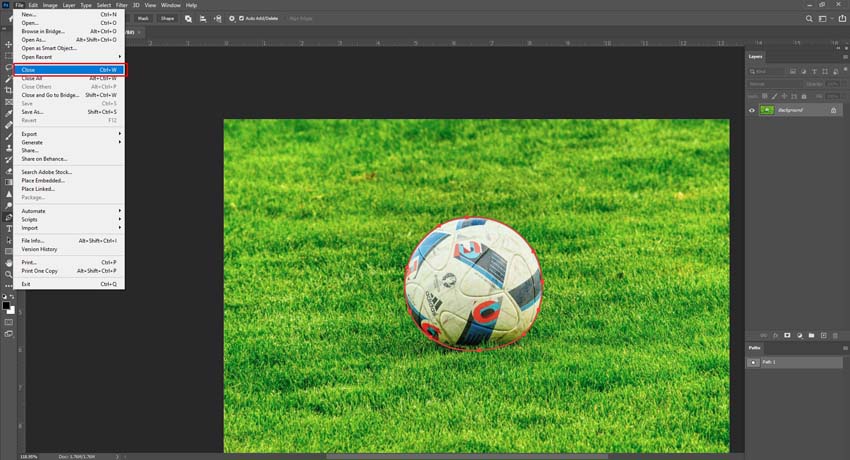Choose Exit from the File menu
Screen dimensions: 850x460
pyautogui.click(x=69, y=284)
